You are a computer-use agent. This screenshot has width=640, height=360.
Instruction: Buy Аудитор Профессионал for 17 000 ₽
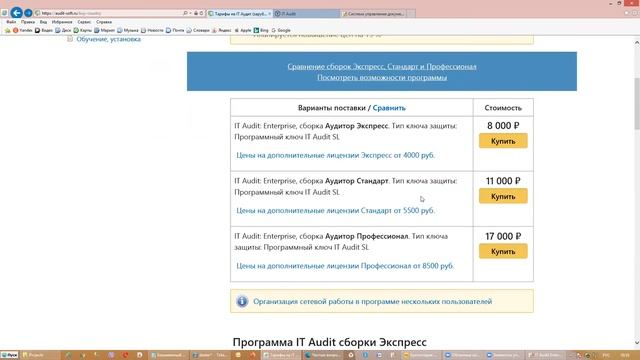click(x=503, y=251)
